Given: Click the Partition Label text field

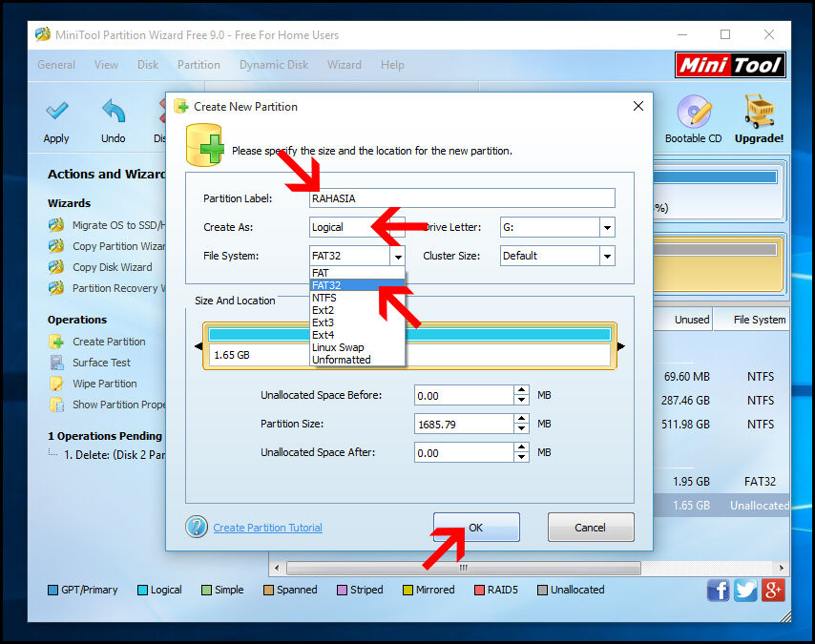Looking at the screenshot, I should (x=462, y=198).
